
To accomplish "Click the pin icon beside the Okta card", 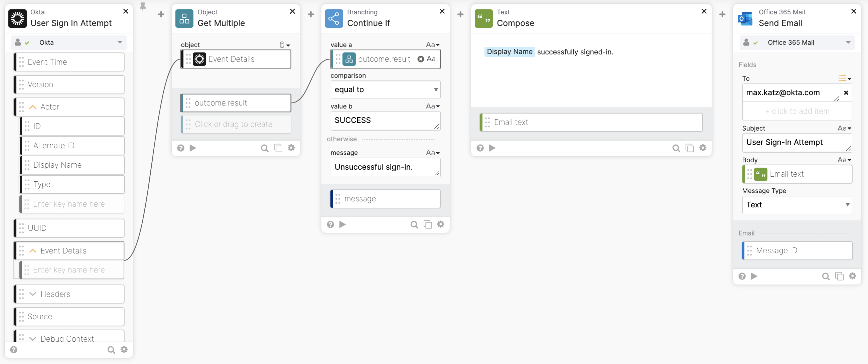I will 143,6.
